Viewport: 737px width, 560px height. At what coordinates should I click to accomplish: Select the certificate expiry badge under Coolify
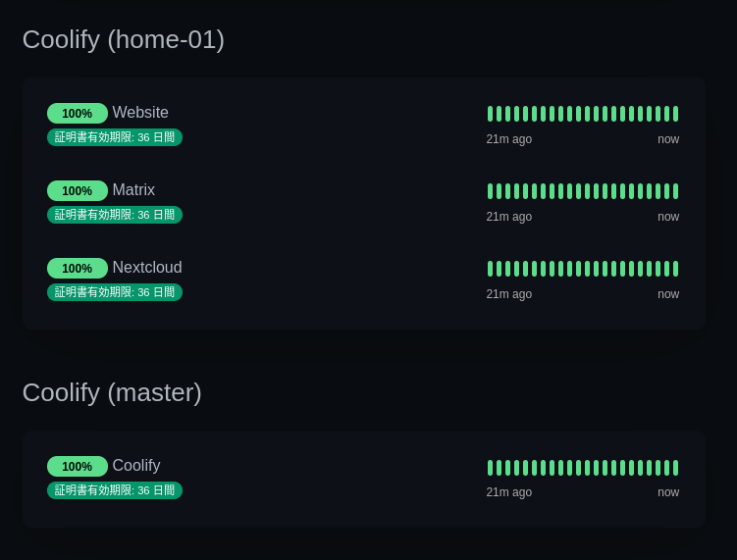tap(115, 490)
